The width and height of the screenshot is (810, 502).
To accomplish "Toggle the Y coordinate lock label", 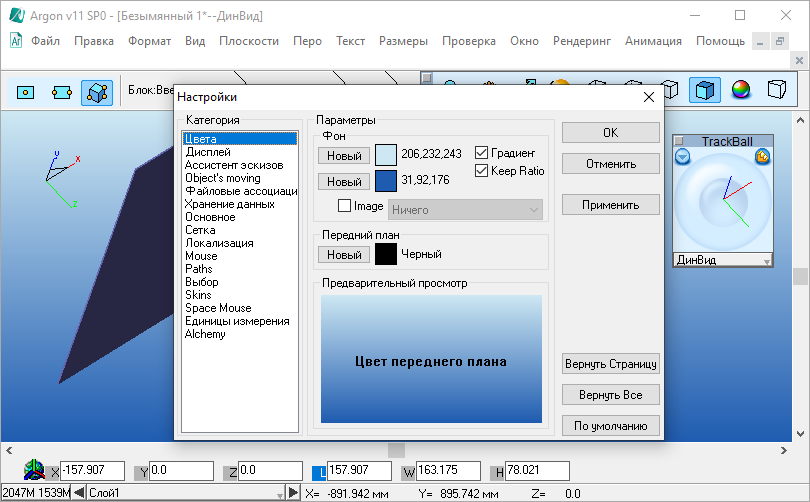I will pos(144,472).
